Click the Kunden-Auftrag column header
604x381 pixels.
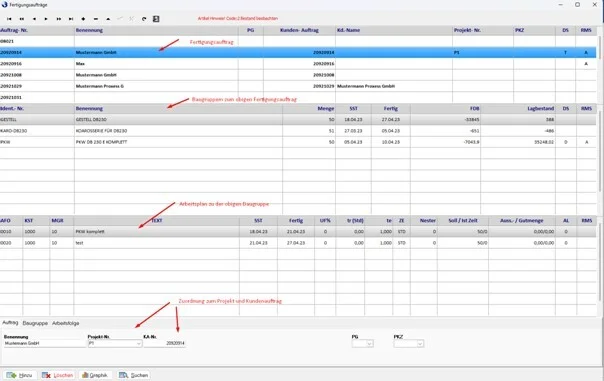coord(299,30)
